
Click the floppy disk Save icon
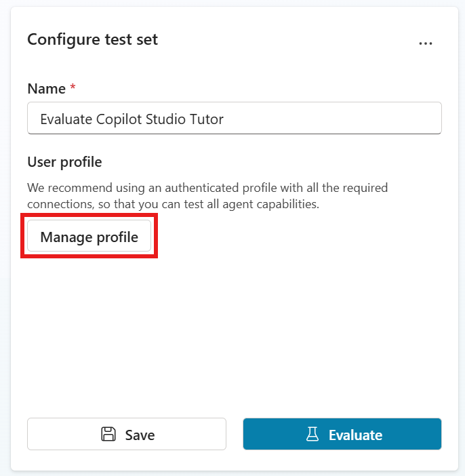tap(108, 435)
